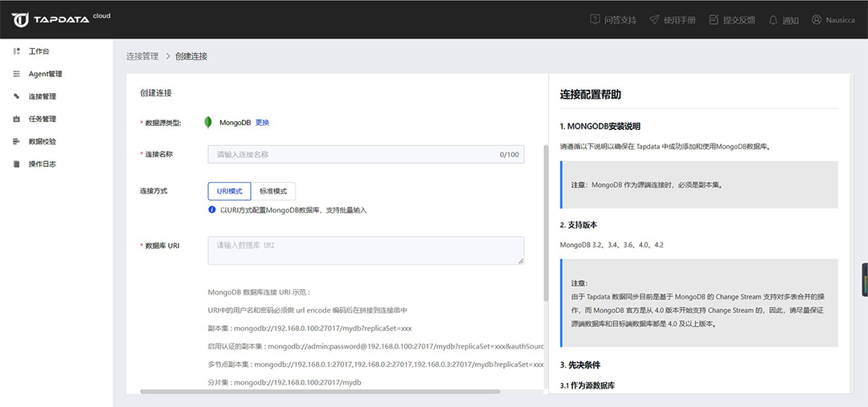Open 使用手册 from the top bar

pyautogui.click(x=679, y=20)
